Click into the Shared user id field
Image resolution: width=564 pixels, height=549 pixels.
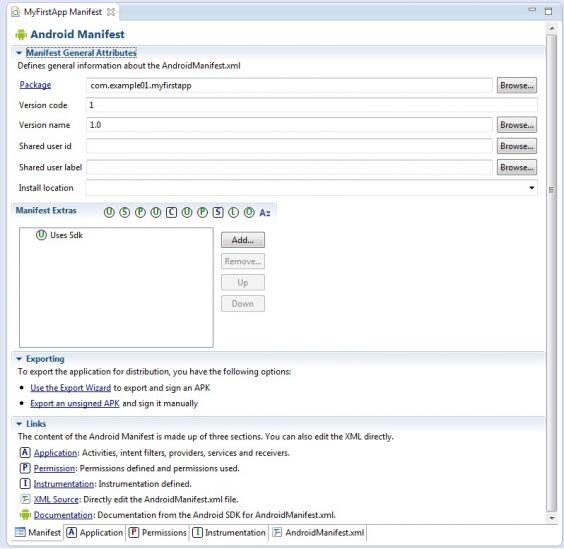click(289, 146)
